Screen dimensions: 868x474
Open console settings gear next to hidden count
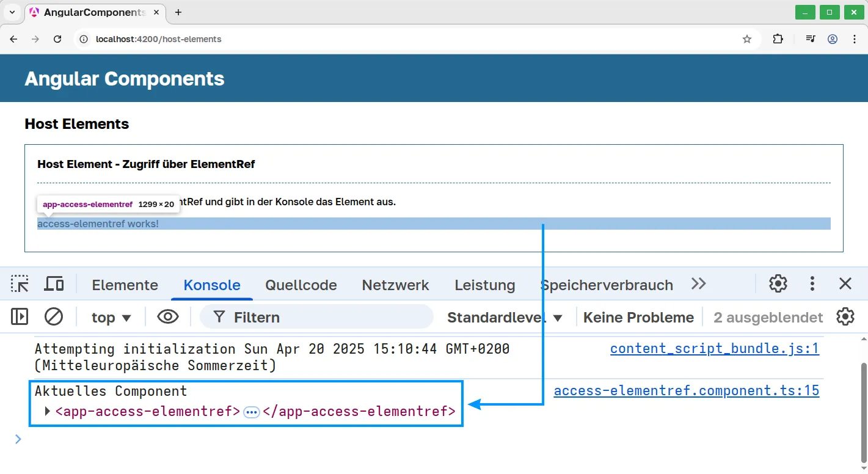pyautogui.click(x=845, y=316)
